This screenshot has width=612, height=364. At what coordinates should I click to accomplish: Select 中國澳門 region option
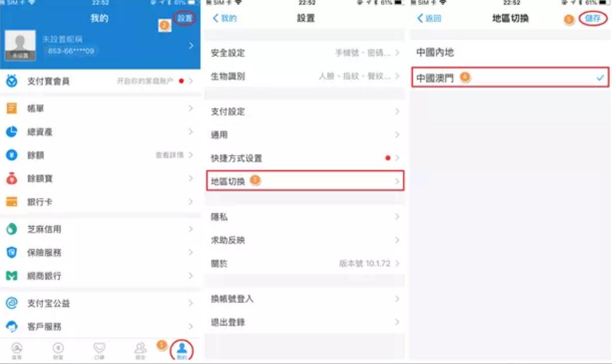(x=510, y=77)
